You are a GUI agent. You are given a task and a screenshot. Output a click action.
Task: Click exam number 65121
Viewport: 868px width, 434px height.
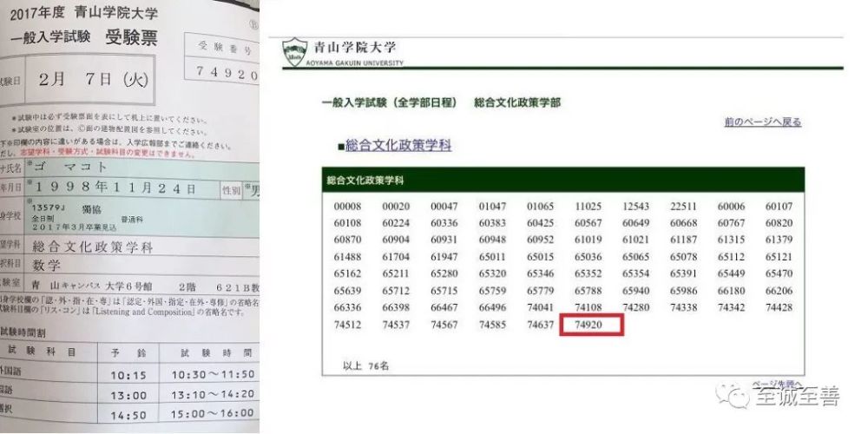(779, 257)
